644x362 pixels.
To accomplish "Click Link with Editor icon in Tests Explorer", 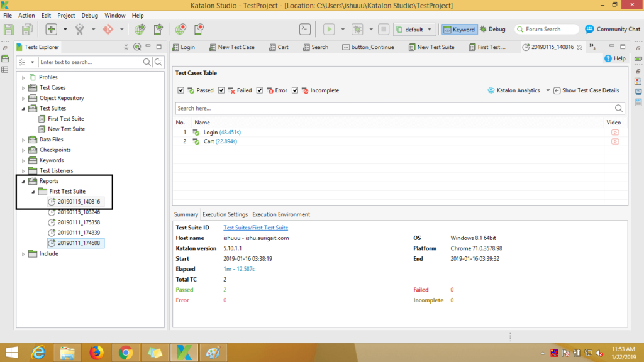I will coord(137,47).
